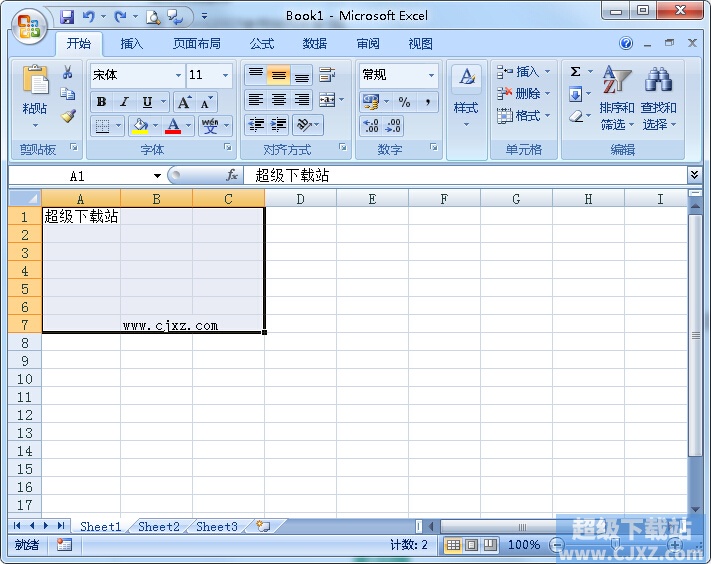711x564 pixels.
Task: Toggle Italic formatting
Action: tap(124, 102)
